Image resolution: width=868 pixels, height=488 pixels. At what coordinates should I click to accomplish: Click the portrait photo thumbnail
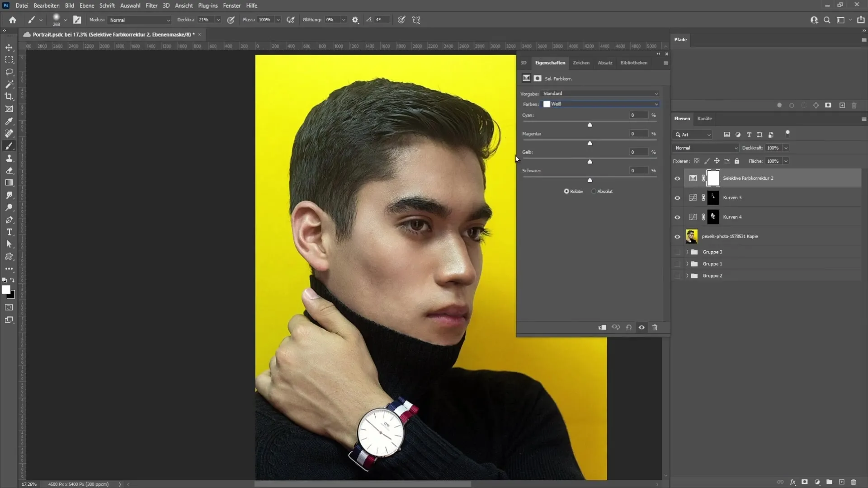point(691,236)
